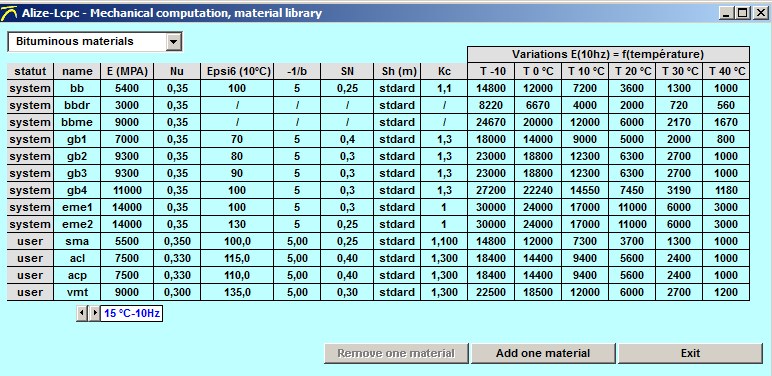Click the system statut cell of bb row

(30, 89)
